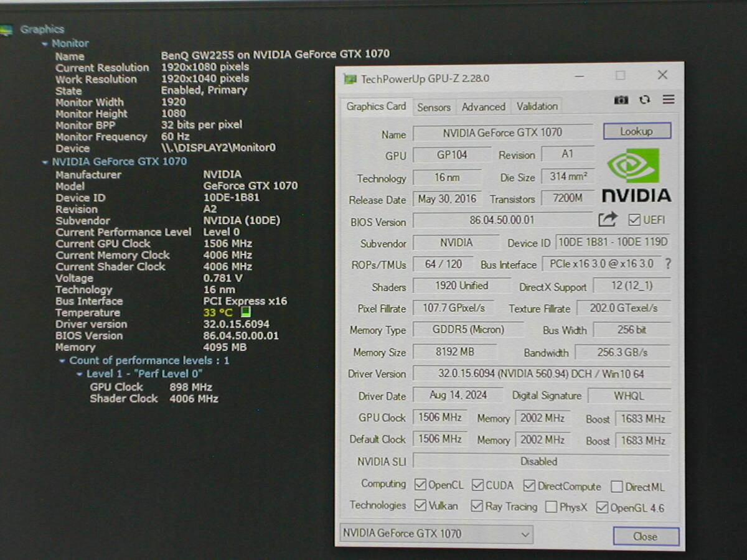Switch to the Validation tab
747x560 pixels.
(x=537, y=106)
